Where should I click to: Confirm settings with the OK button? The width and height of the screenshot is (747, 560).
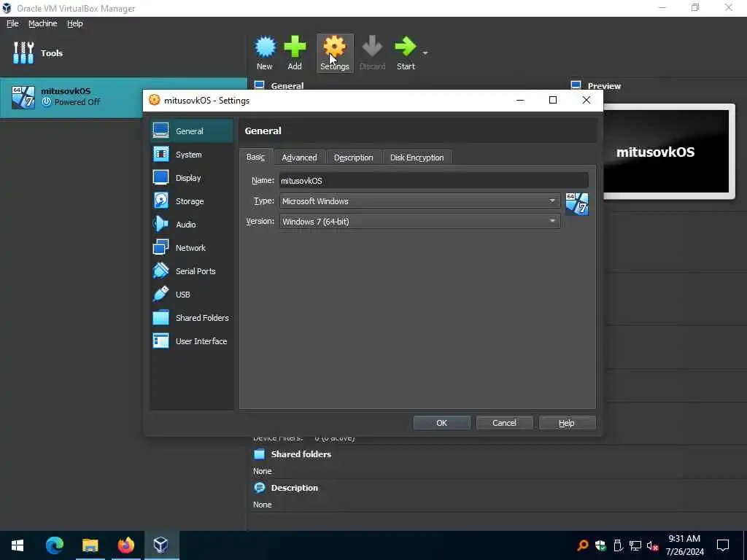click(x=441, y=423)
